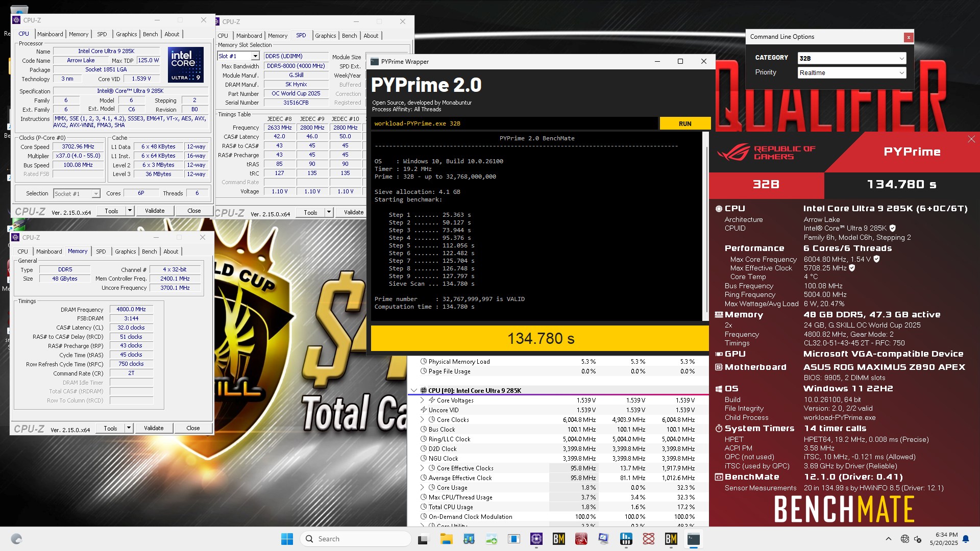The image size is (980, 551).
Task: Open BenchMate taskbar icon beside the terminal icon
Action: (671, 539)
